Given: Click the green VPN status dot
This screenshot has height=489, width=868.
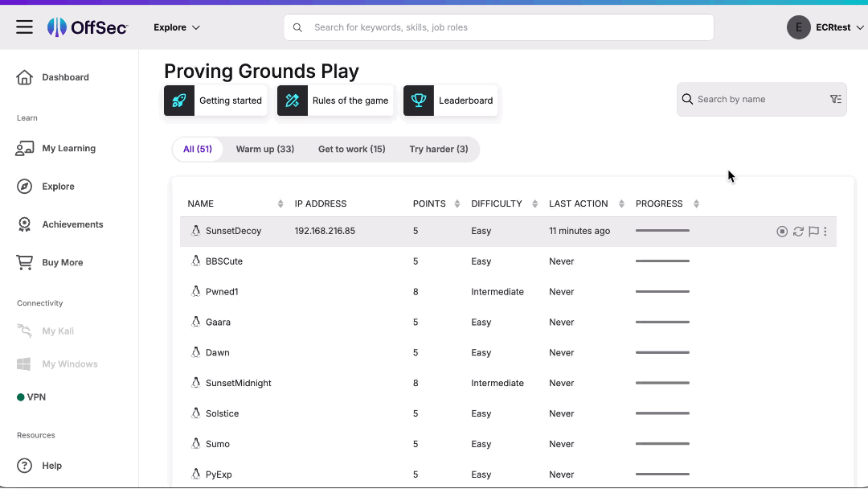Looking at the screenshot, I should 20,397.
